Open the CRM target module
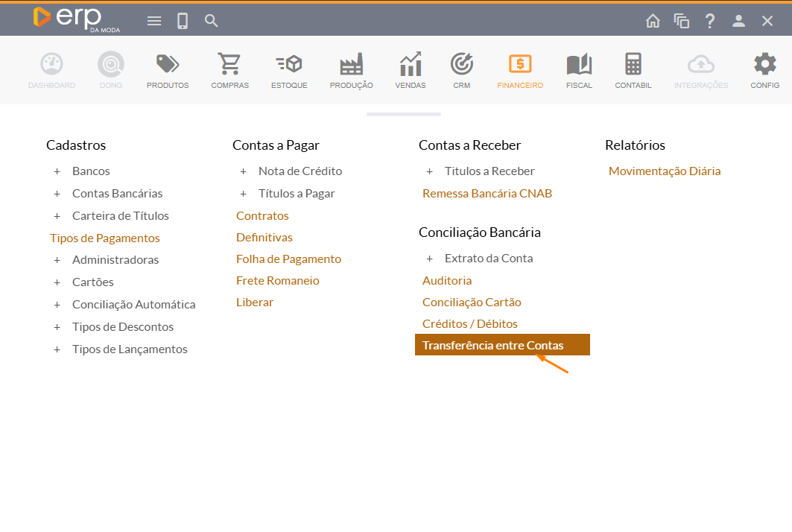Image resolution: width=792 pixels, height=532 pixels. tap(462, 65)
